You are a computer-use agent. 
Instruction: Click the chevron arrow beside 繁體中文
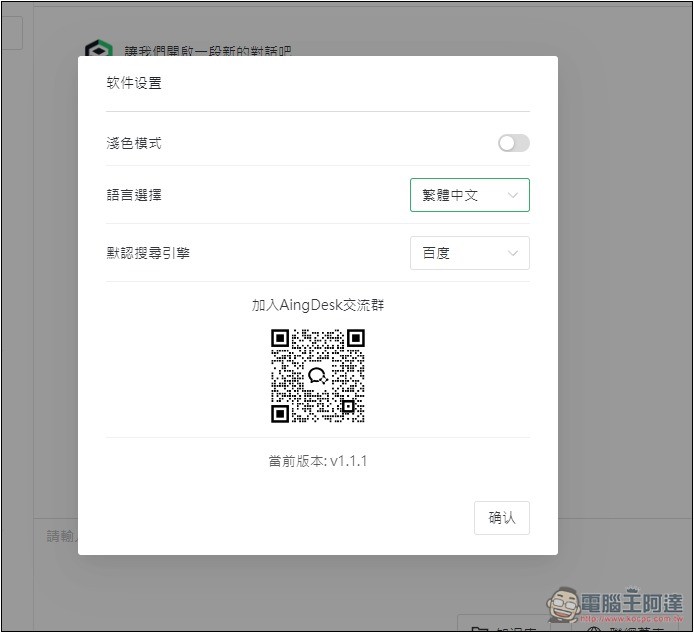click(x=513, y=195)
